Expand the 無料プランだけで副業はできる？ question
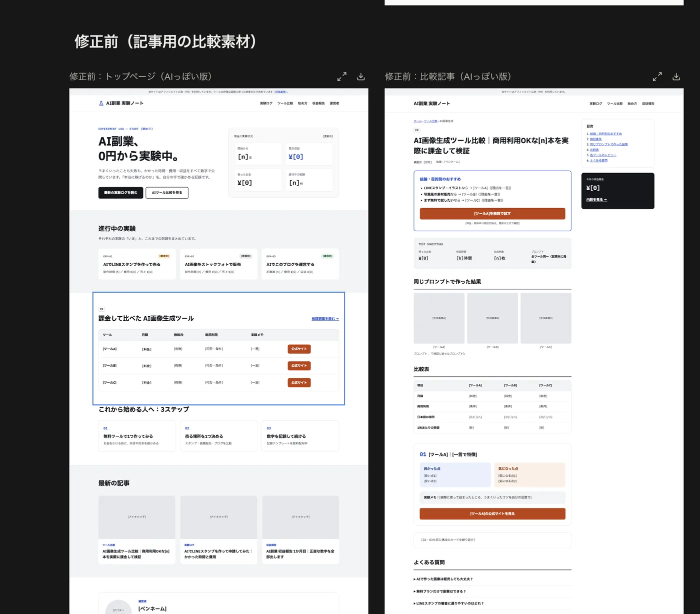This screenshot has height=614, width=700. coord(492,591)
